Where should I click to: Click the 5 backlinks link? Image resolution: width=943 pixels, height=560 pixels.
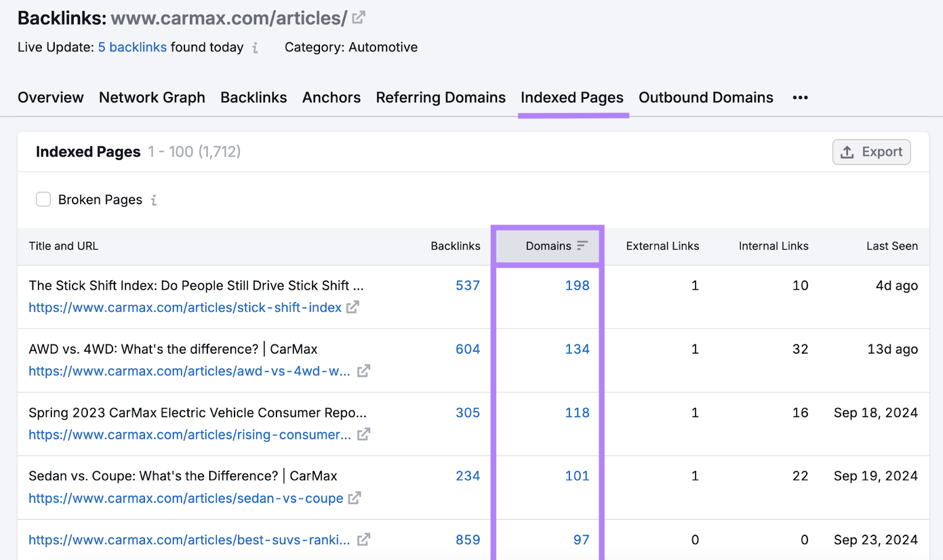point(133,47)
